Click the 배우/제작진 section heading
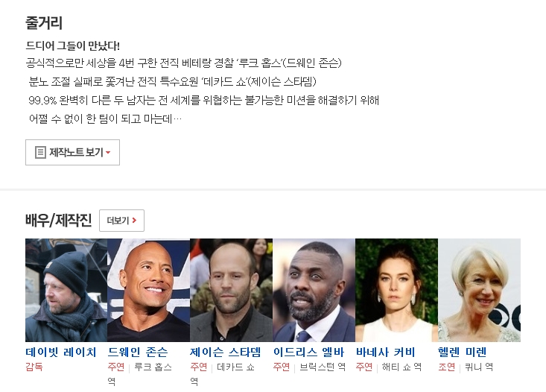Viewport: 546px width, 392px height. [x=59, y=220]
